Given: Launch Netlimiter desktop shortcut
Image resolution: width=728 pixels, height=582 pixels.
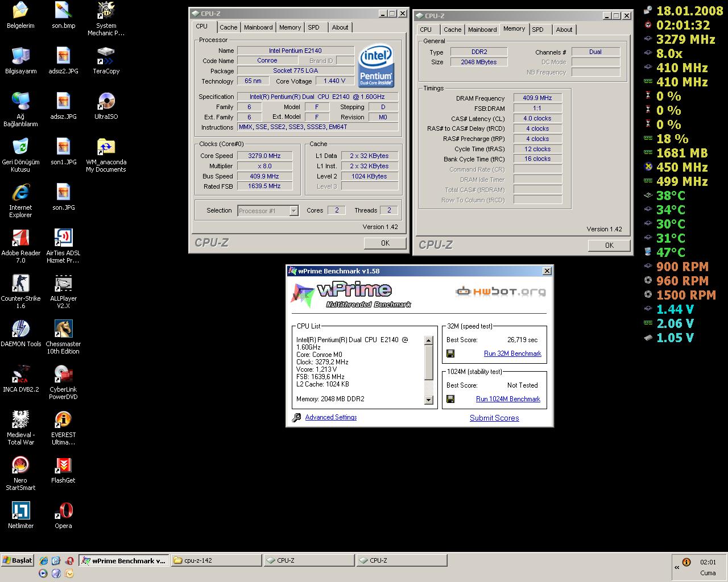Looking at the screenshot, I should click(20, 516).
